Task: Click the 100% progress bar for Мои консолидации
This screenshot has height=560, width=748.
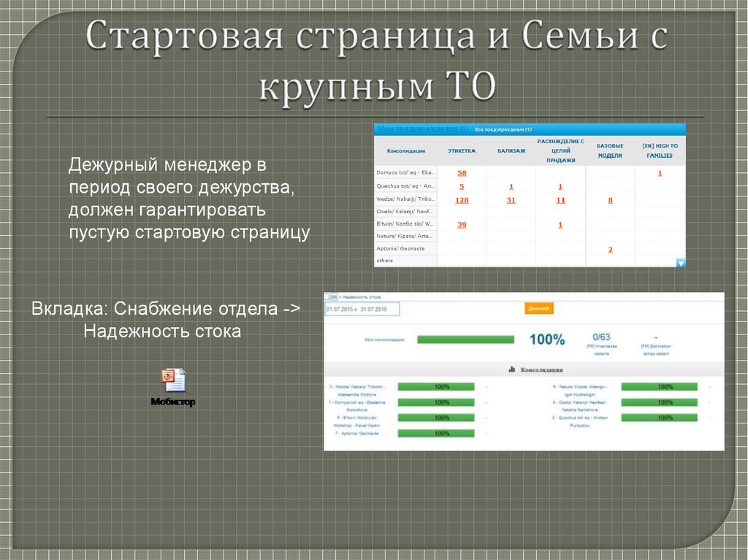Action: coord(465,339)
